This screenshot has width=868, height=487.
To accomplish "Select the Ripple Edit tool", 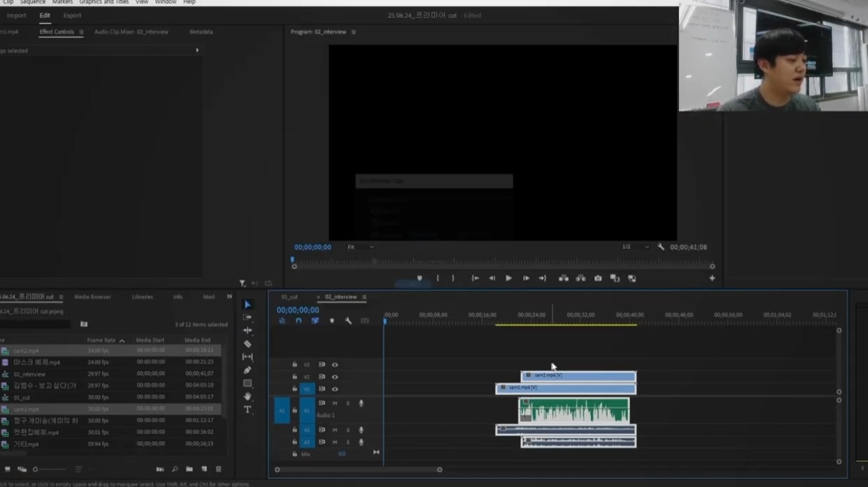I will [248, 331].
